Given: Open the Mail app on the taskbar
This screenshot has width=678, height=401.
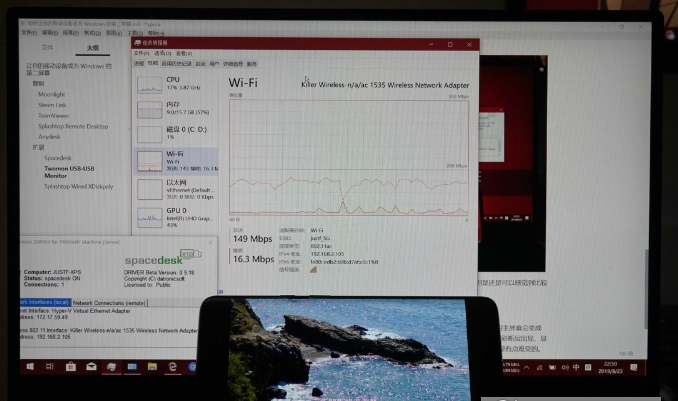Looking at the screenshot, I should (91, 366).
